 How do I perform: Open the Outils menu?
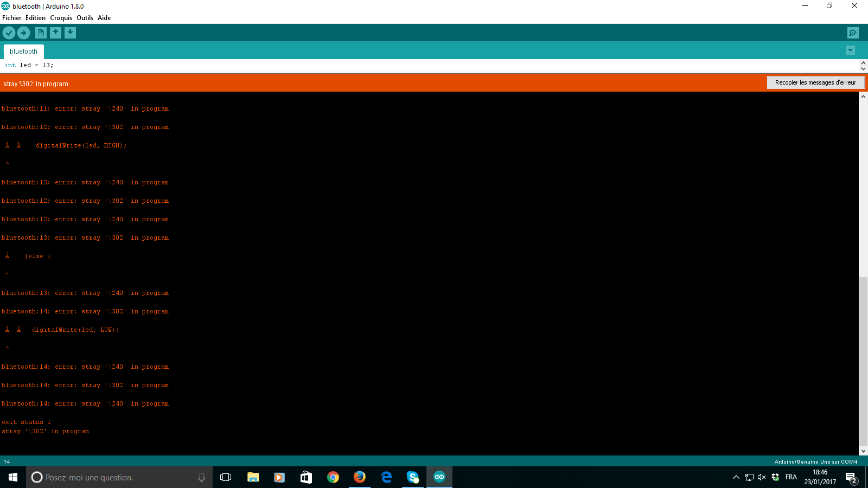85,18
